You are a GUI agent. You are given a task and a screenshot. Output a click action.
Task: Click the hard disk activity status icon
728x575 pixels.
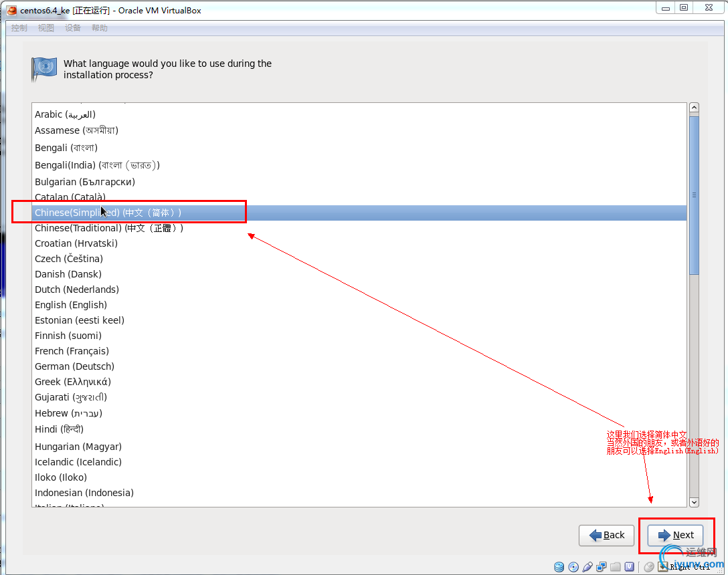[559, 567]
